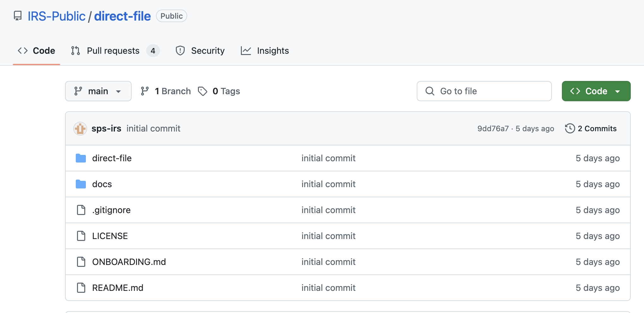
Task: Click the Code tab angle brackets icon
Action: pyautogui.click(x=23, y=51)
